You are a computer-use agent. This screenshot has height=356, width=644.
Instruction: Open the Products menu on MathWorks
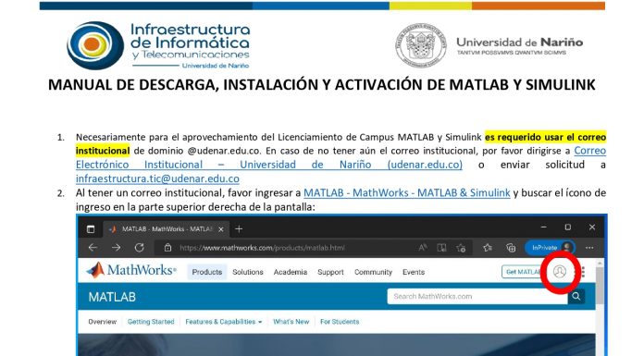[x=207, y=272]
